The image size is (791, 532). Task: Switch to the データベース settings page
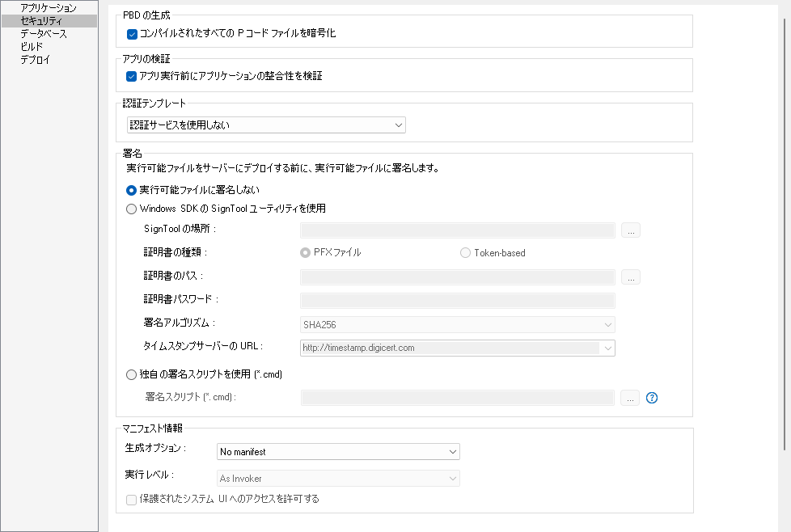pyautogui.click(x=44, y=34)
